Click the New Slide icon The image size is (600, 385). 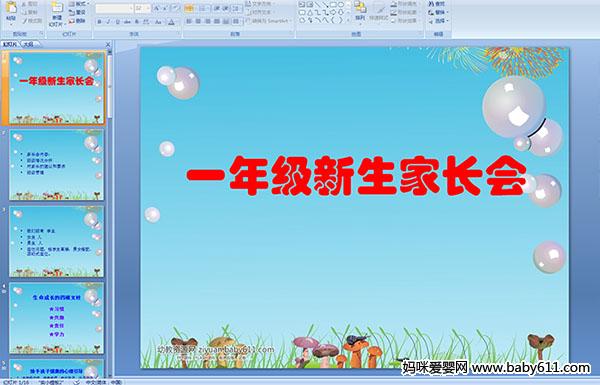coord(57,8)
